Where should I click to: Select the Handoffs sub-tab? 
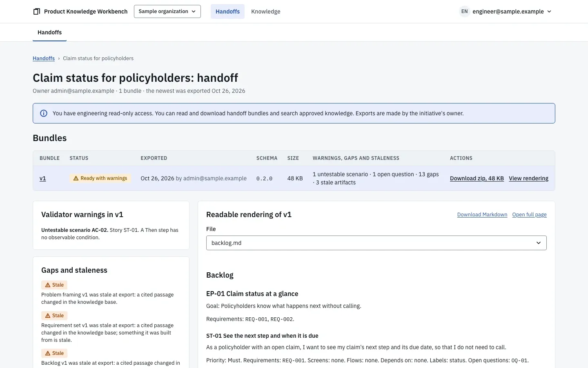(50, 32)
